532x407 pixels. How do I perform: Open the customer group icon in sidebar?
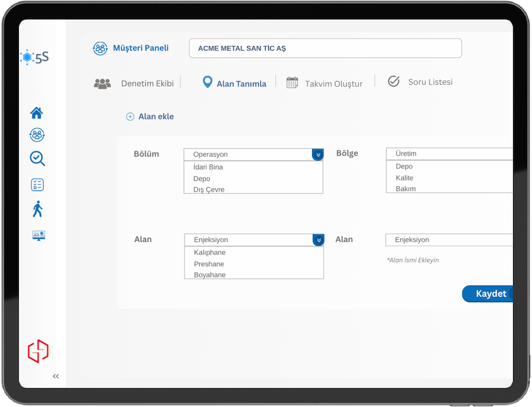click(x=37, y=135)
